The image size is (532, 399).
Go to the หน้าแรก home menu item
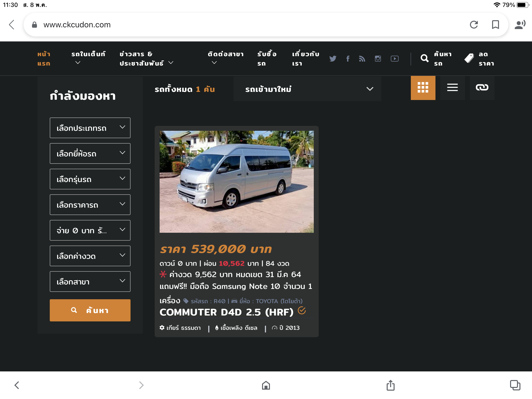point(44,59)
